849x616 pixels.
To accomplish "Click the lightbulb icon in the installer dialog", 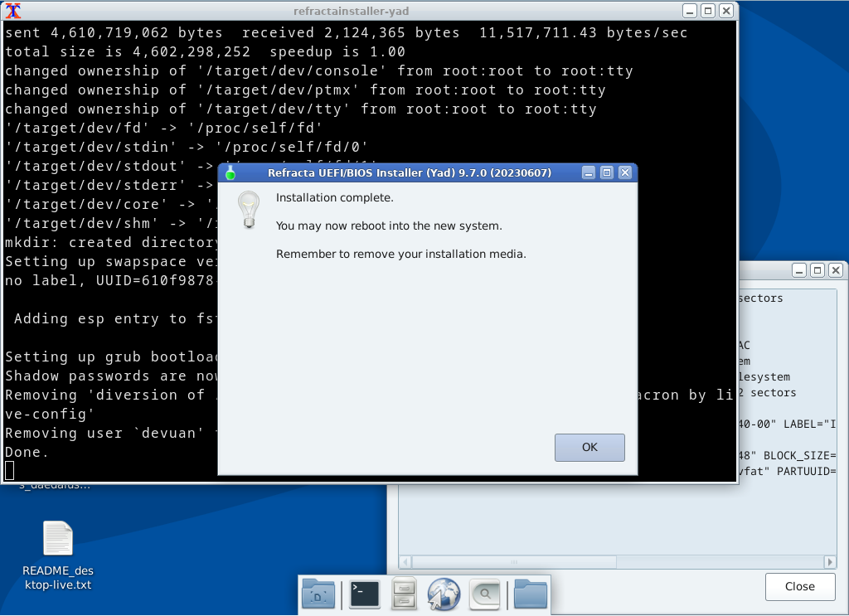I will (x=249, y=211).
